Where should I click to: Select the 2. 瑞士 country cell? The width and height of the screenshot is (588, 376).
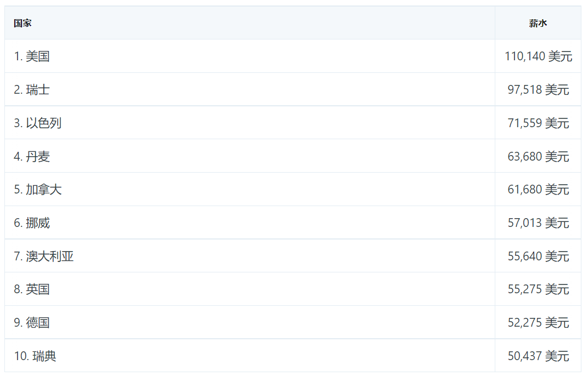(32, 89)
